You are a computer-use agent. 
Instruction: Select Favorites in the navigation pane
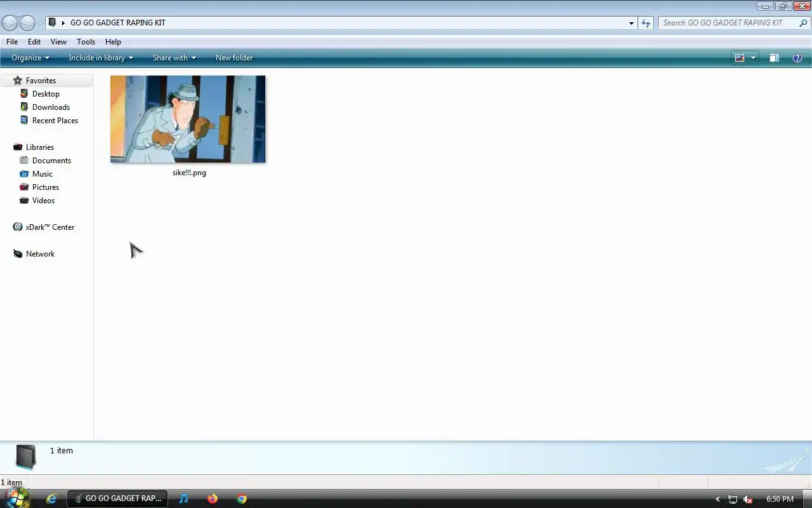point(48,80)
